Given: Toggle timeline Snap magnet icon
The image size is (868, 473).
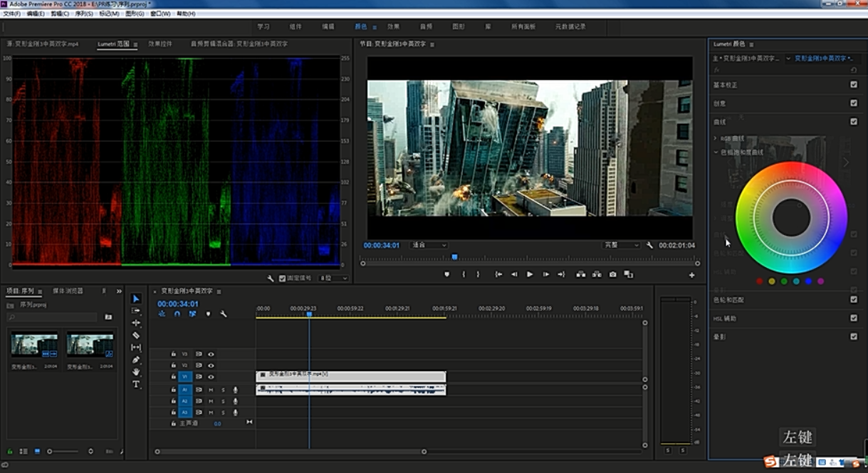Looking at the screenshot, I should (177, 314).
